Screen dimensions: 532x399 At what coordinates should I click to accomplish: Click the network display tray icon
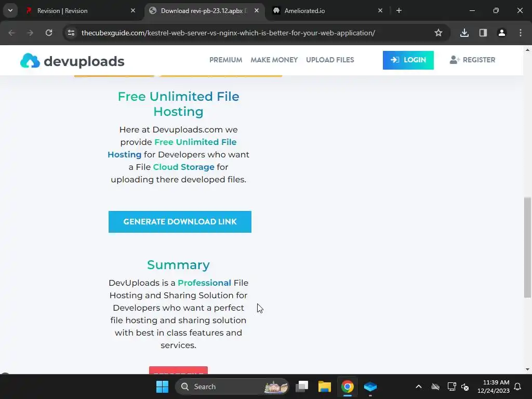(451, 387)
